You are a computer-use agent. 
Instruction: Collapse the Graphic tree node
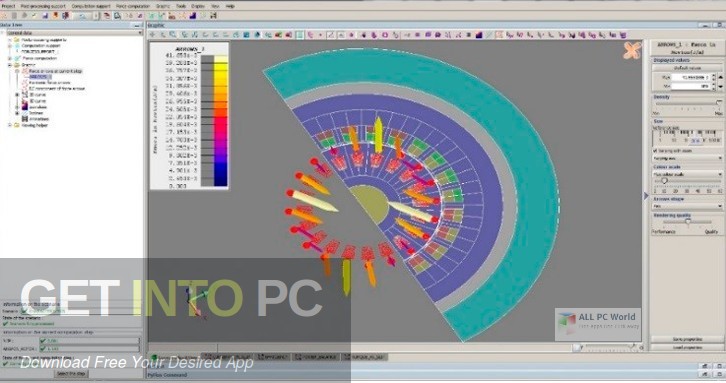[x=10, y=65]
